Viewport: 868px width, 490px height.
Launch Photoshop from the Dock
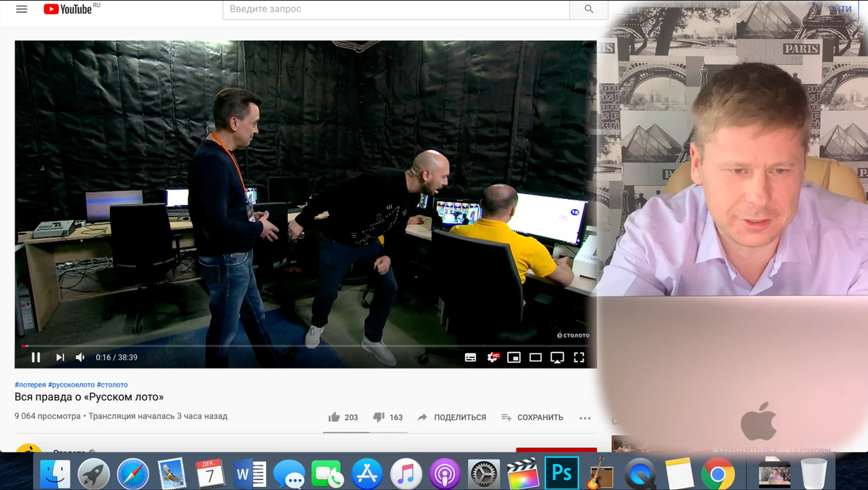[x=562, y=473]
